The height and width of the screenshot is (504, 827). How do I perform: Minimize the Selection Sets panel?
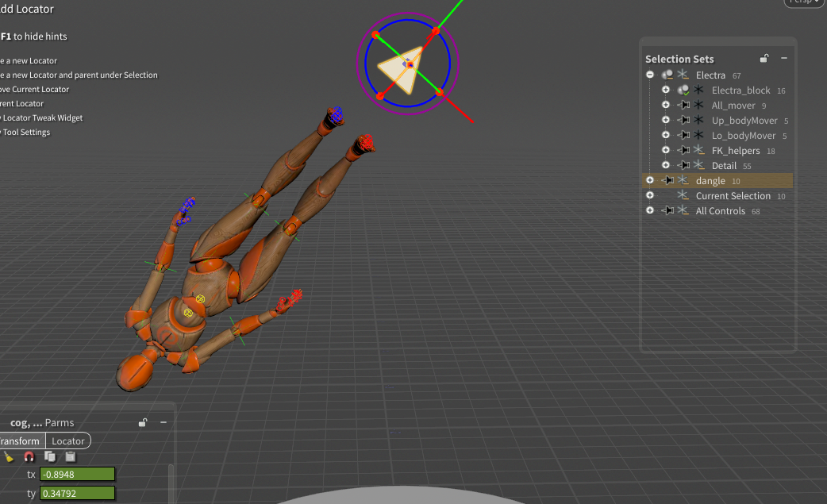[784, 58]
